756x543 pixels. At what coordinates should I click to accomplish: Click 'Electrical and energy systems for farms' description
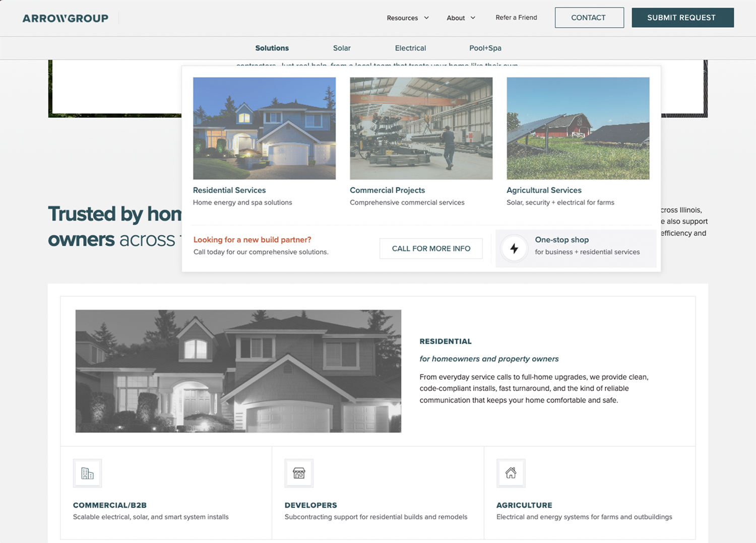[584, 517]
